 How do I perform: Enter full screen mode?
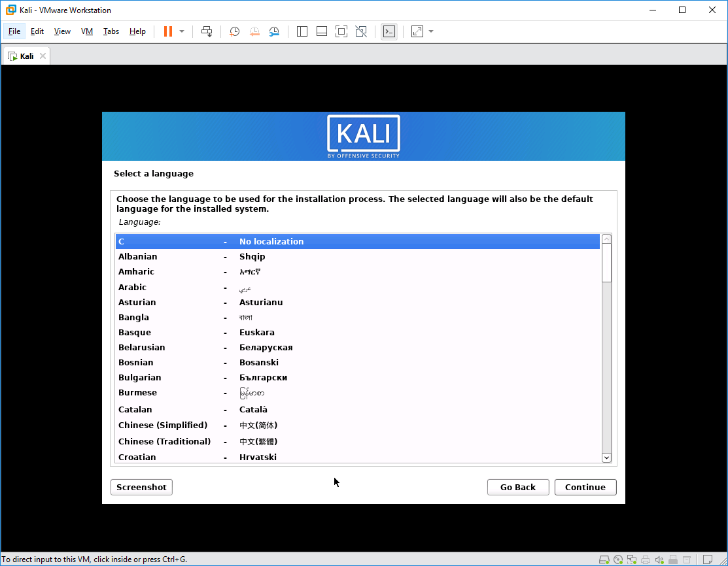[x=341, y=31]
